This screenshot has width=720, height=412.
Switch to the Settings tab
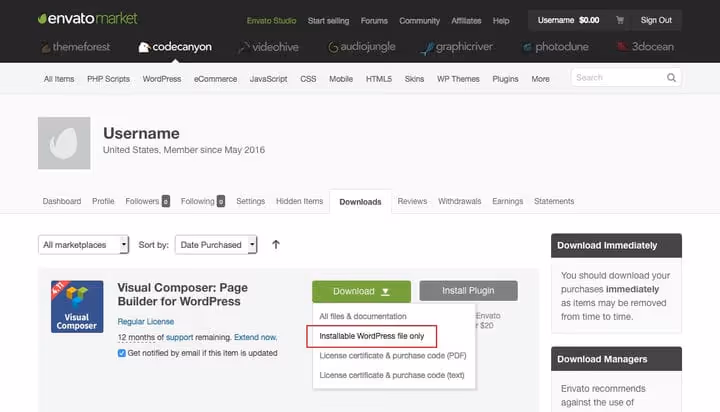[250, 201]
